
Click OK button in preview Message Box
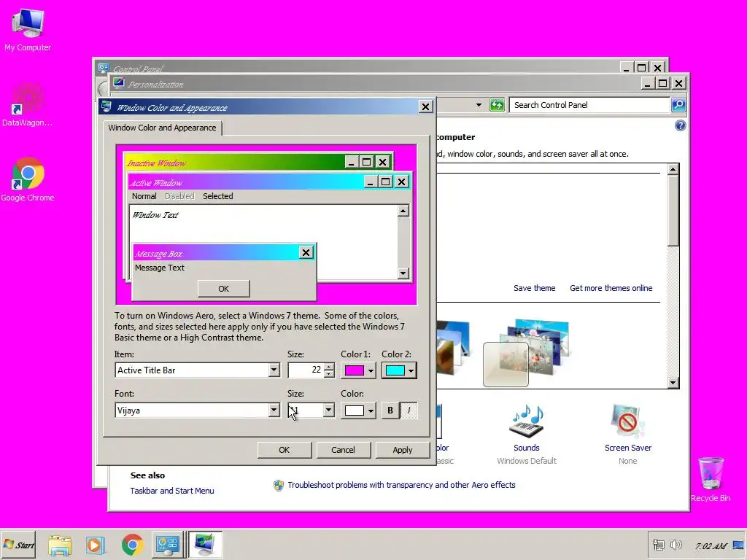(x=223, y=289)
